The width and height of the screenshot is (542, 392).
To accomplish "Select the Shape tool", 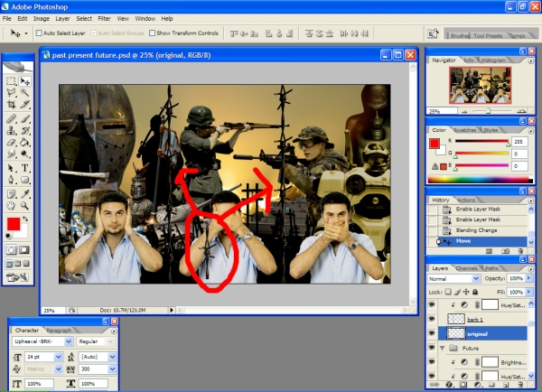I will pyautogui.click(x=24, y=180).
